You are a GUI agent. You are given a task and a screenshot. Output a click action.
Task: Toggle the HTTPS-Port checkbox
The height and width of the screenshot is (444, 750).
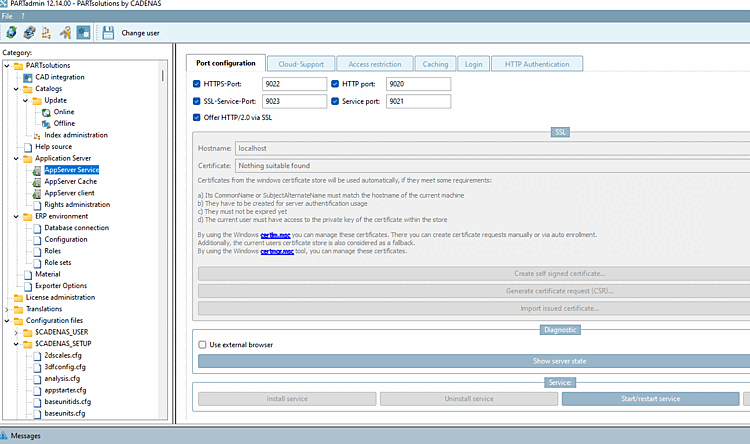(197, 84)
